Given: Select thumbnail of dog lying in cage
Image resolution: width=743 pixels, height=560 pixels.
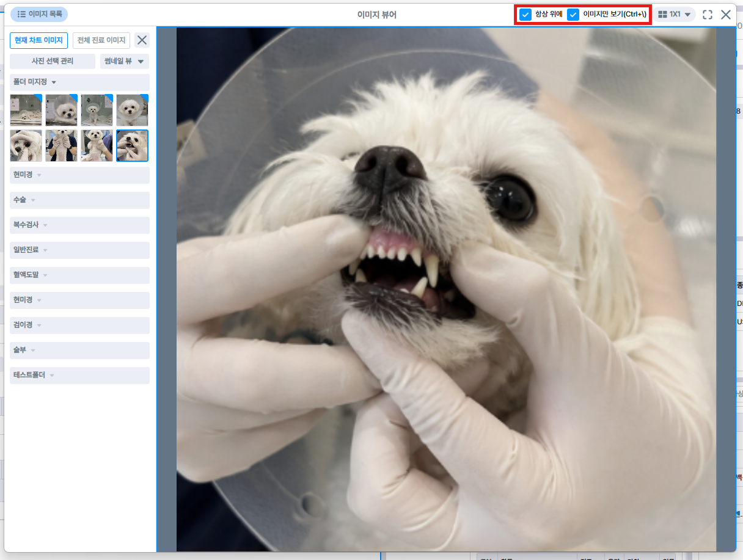Looking at the screenshot, I should click(x=26, y=110).
